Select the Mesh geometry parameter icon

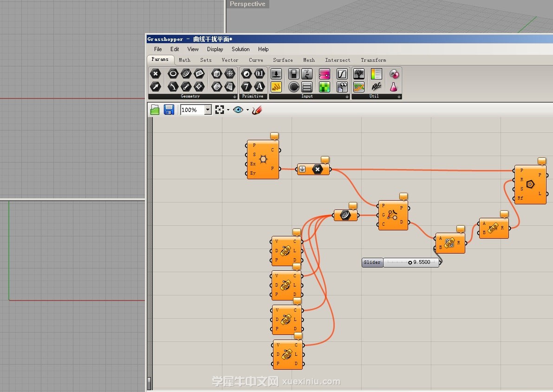point(230,74)
